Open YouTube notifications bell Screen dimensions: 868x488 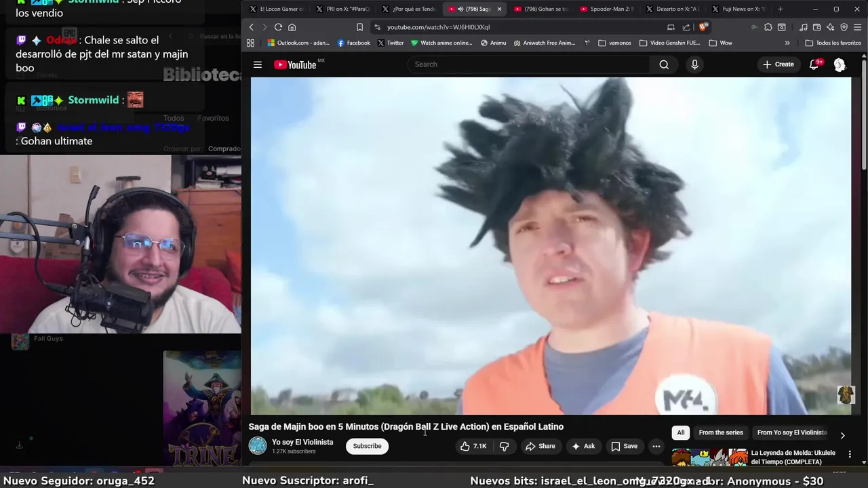[x=814, y=64]
